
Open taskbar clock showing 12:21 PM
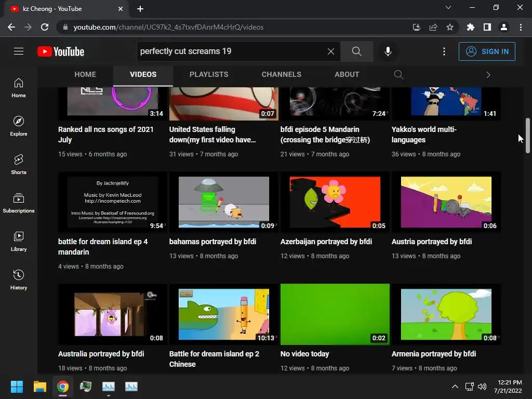pyautogui.click(x=508, y=387)
